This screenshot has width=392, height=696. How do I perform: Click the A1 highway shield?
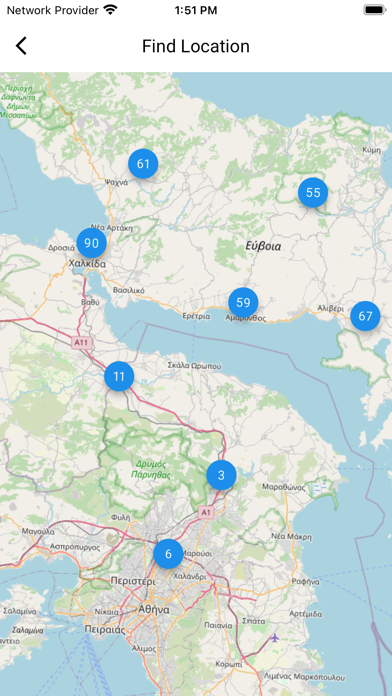205,513
